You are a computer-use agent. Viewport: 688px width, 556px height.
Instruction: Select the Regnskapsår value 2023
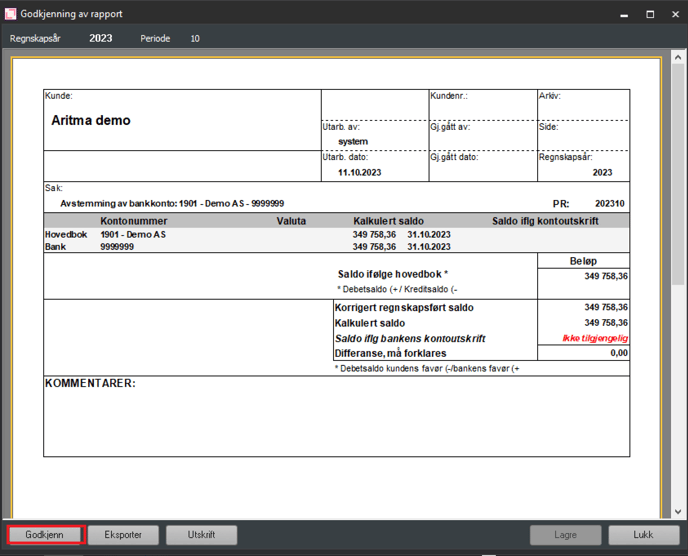click(x=100, y=38)
